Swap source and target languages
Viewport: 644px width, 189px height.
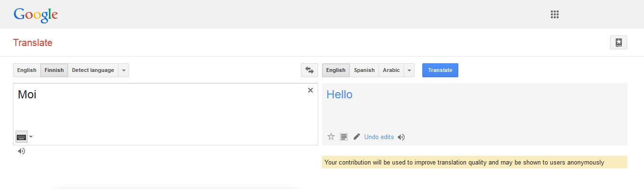(x=310, y=70)
